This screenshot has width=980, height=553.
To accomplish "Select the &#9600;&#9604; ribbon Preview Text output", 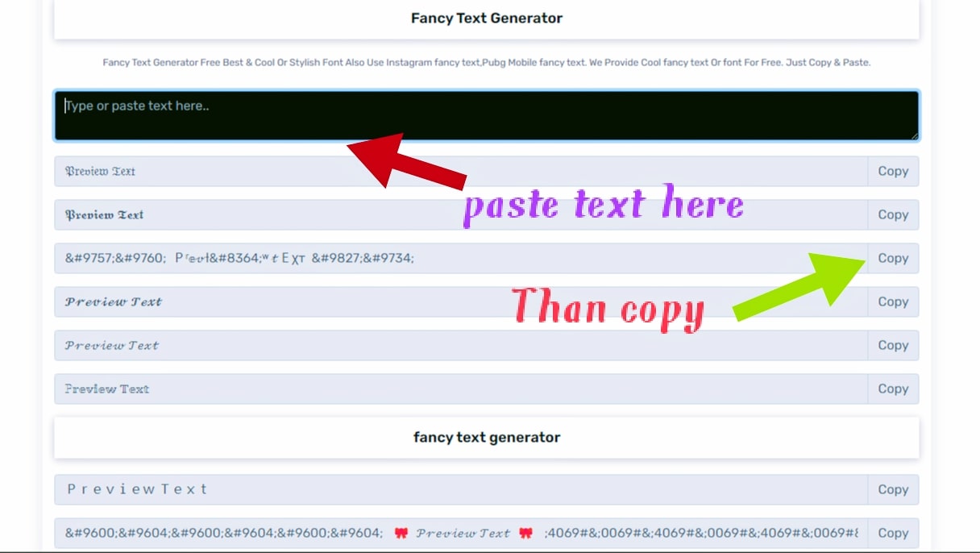I will [461, 533].
